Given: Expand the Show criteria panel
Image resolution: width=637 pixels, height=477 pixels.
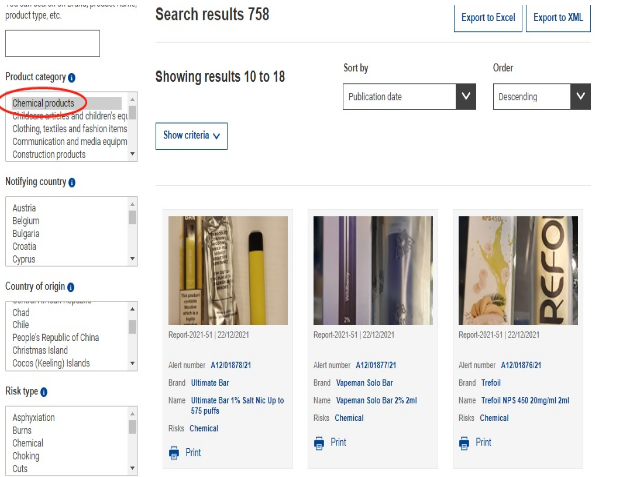Looking at the screenshot, I should click(191, 135).
